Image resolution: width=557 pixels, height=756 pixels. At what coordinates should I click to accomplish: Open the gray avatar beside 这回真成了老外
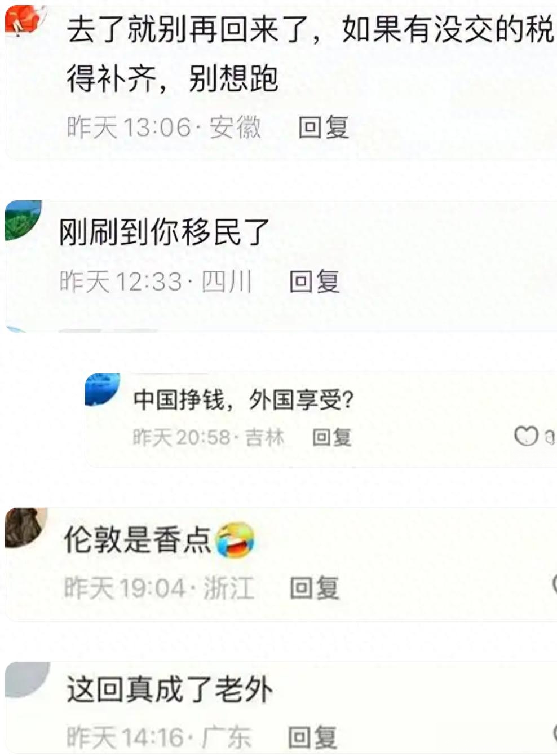tap(27, 680)
